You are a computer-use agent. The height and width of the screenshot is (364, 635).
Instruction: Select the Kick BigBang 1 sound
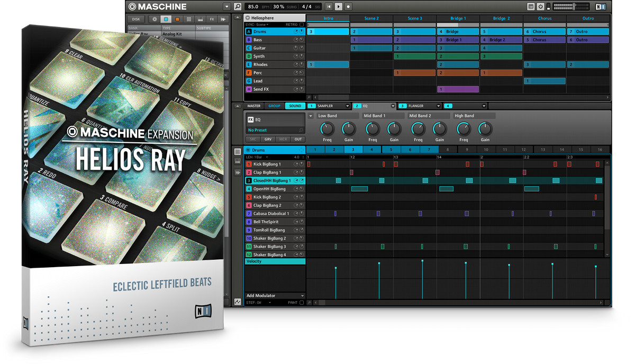pyautogui.click(x=275, y=164)
